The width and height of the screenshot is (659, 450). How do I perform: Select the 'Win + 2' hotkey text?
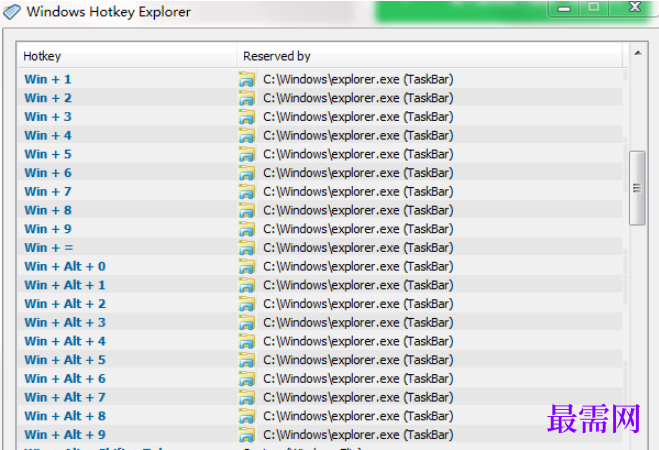[x=48, y=98]
